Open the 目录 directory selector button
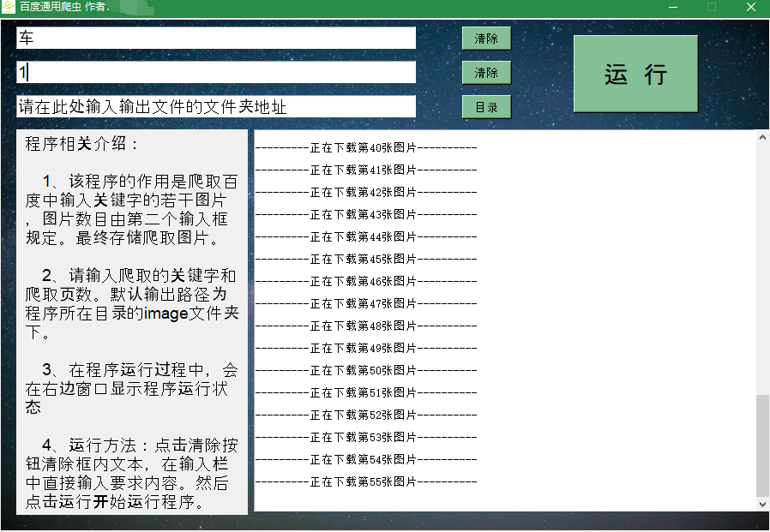Screen dimensions: 770x532 pos(486,106)
